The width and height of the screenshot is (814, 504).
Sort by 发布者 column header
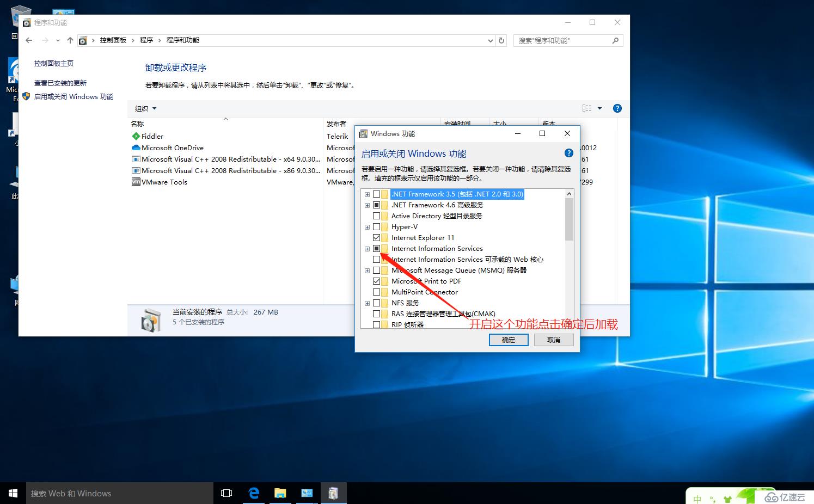click(x=336, y=124)
